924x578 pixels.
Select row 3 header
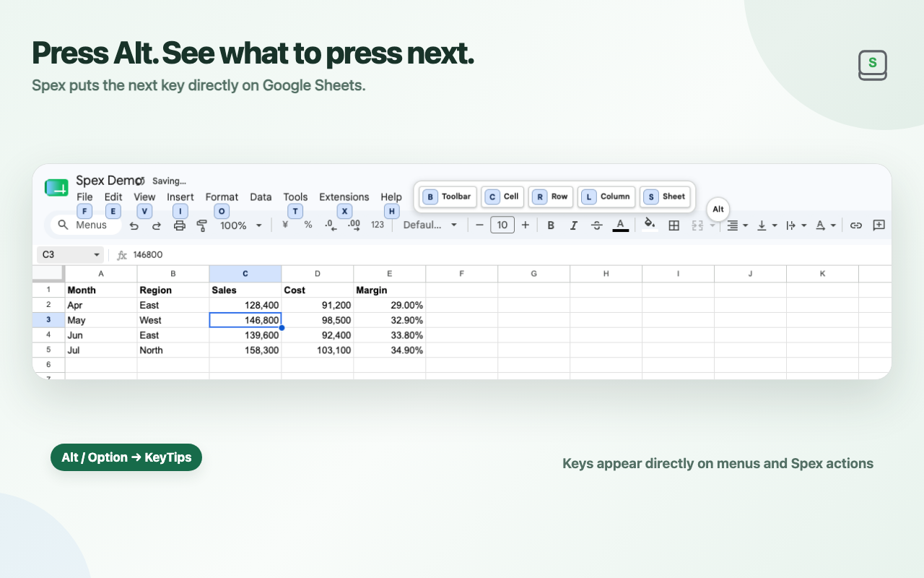pos(48,320)
